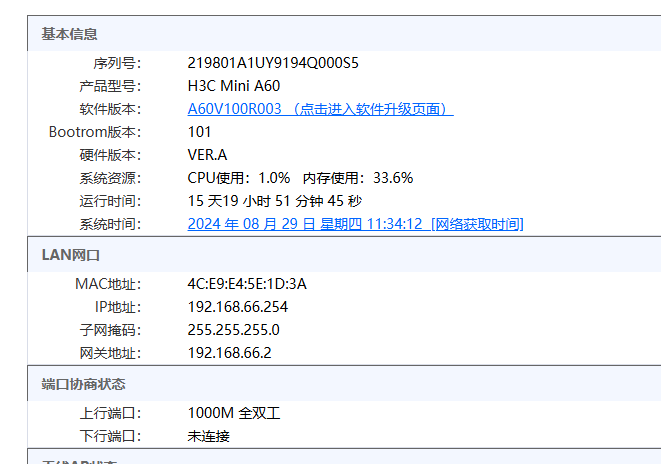Click the CPU使用 1.0% reading

pos(239,178)
